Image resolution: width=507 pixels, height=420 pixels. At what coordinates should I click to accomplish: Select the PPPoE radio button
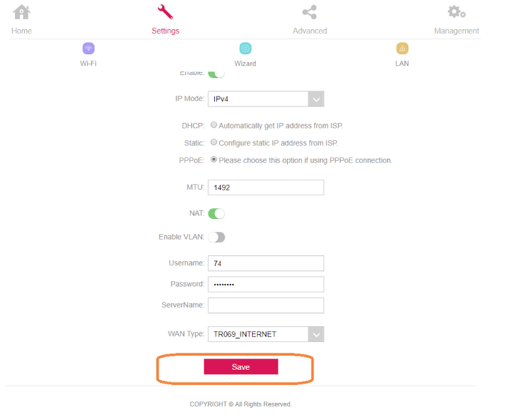(x=214, y=160)
